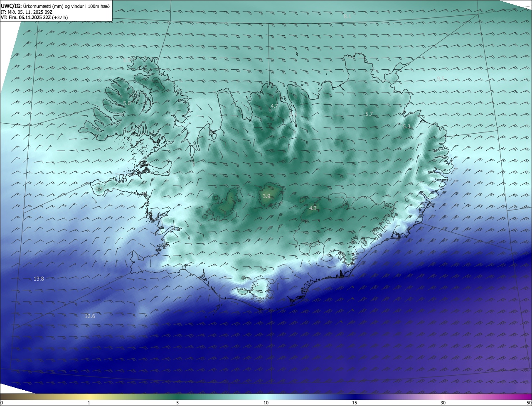This screenshot has height=406, width=532.
Task: Click the 5.7 value in northeast Iceland
Action: pos(369,114)
